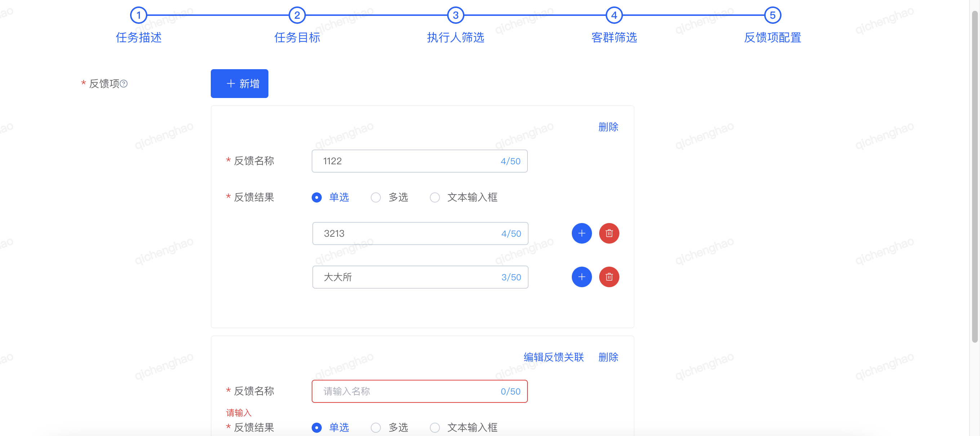The width and height of the screenshot is (980, 436).
Task: Focus the 反馈名称 field containing 1122
Action: pos(419,161)
